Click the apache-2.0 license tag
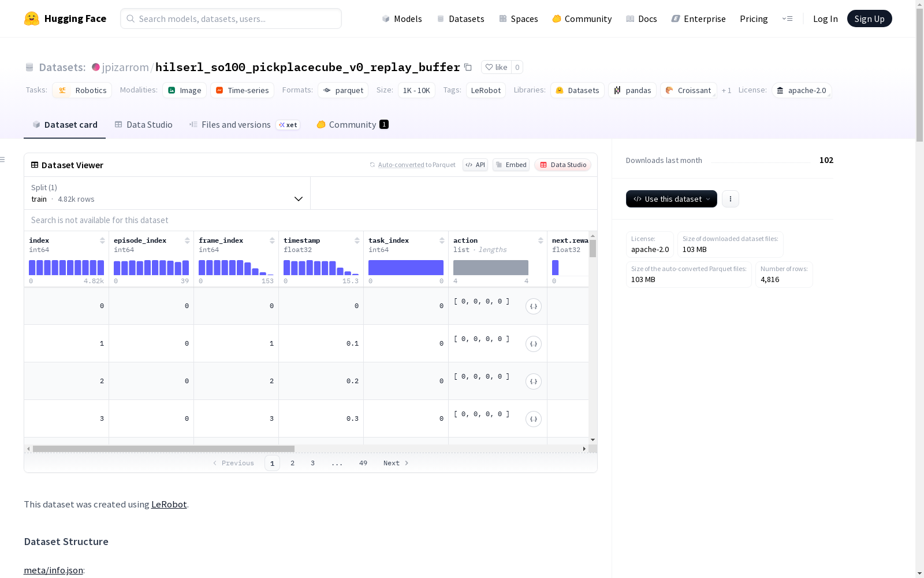Image resolution: width=924 pixels, height=578 pixels. click(x=802, y=90)
